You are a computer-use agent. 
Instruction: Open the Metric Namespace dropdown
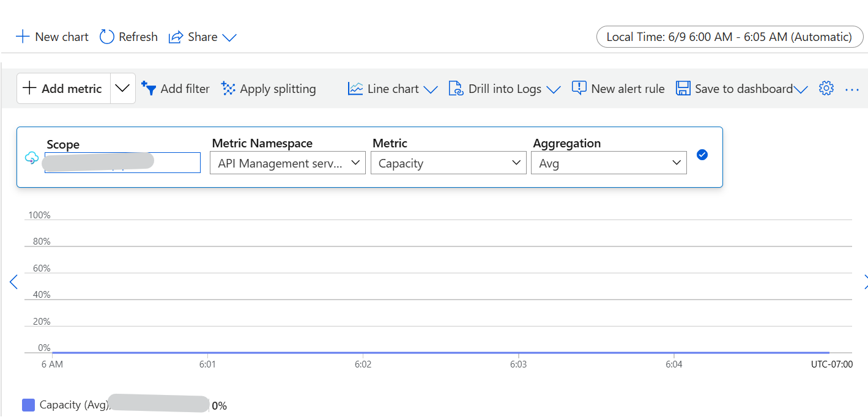point(287,163)
